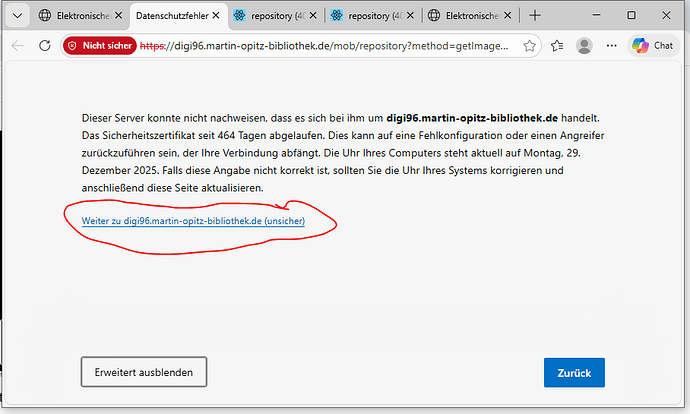Open the favorites list icon

[557, 46]
